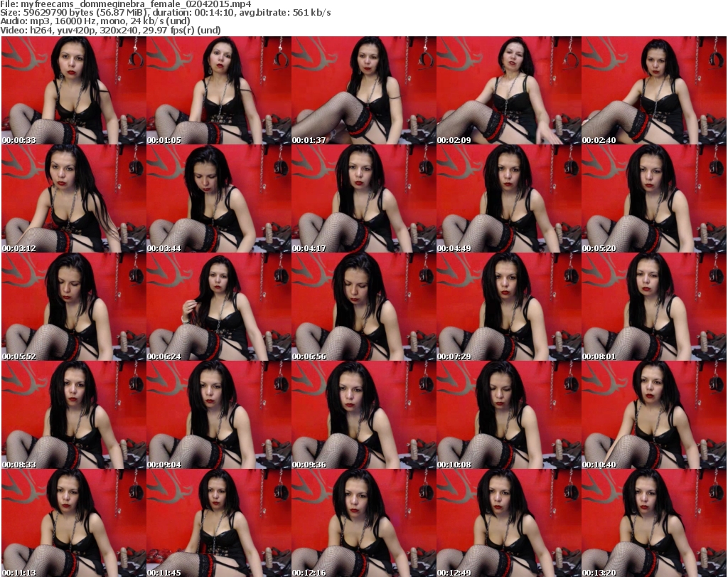Select the thumbnail stamped 00:02:09
Screen dimensions: 728x577
509,90
